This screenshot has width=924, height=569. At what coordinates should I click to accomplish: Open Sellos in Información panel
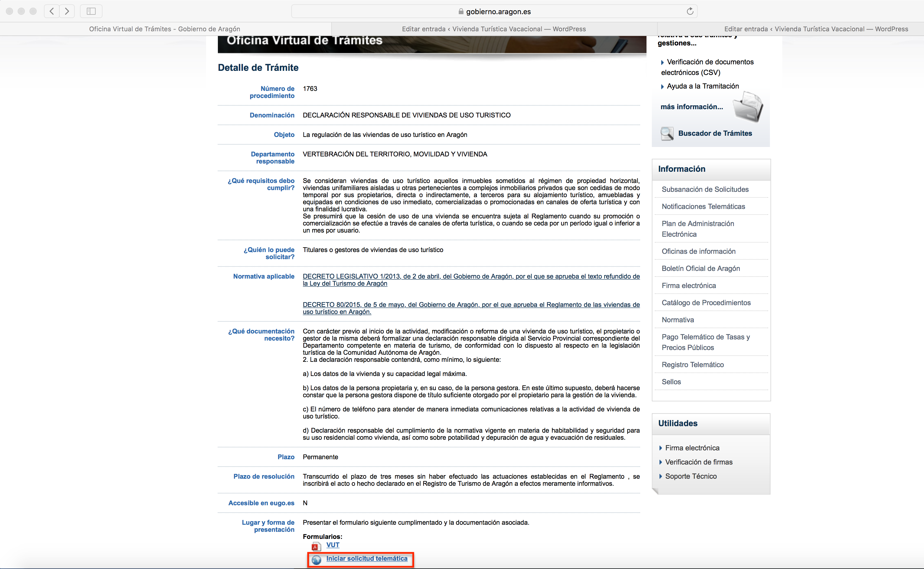coord(671,382)
